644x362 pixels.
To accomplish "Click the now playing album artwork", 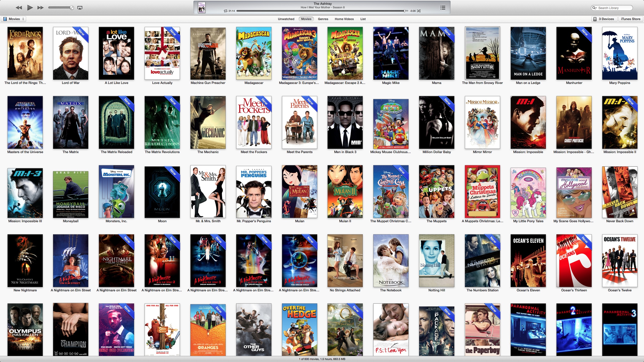I will [202, 8].
